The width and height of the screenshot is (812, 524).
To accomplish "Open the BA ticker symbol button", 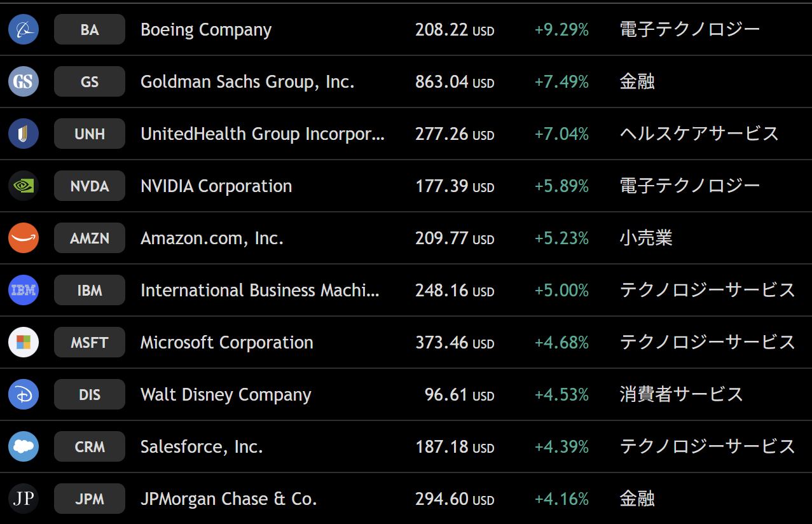I will 90,29.
